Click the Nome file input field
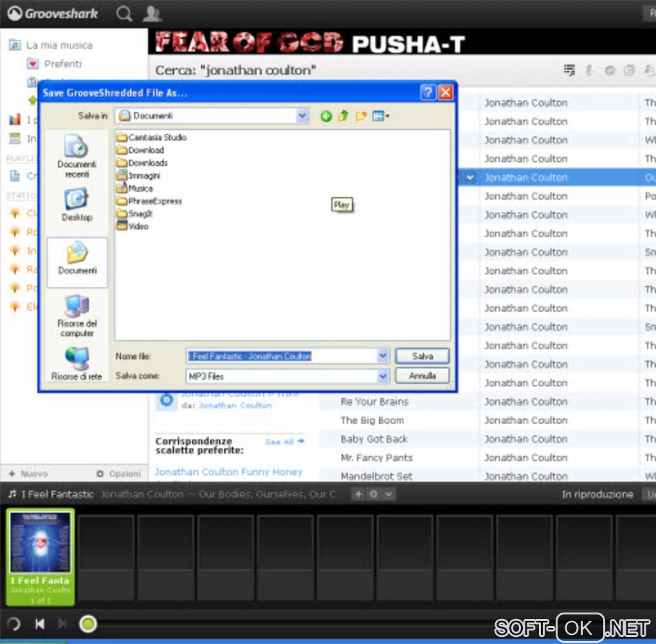Screen dimensions: 656x644 click(x=282, y=356)
